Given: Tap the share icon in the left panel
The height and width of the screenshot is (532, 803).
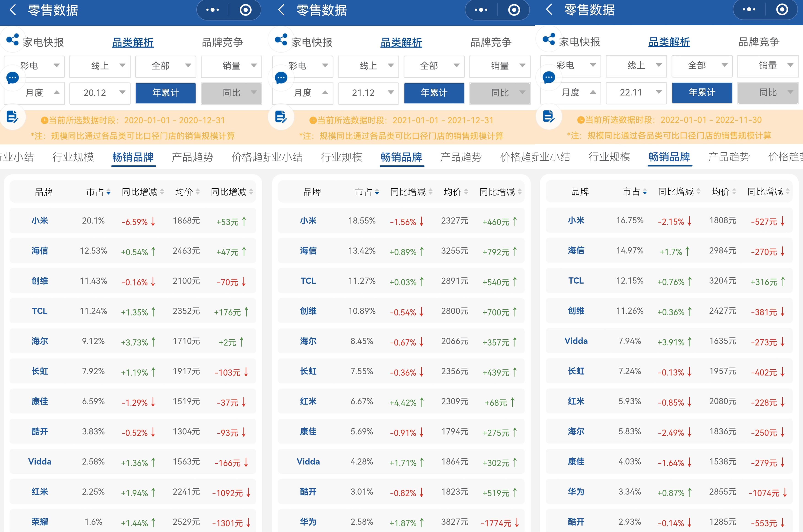Looking at the screenshot, I should pos(13,40).
